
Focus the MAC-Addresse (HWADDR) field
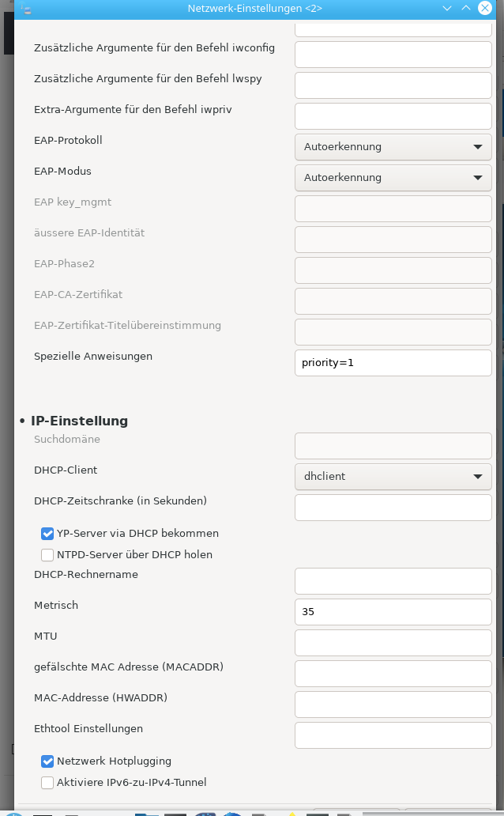pos(393,704)
